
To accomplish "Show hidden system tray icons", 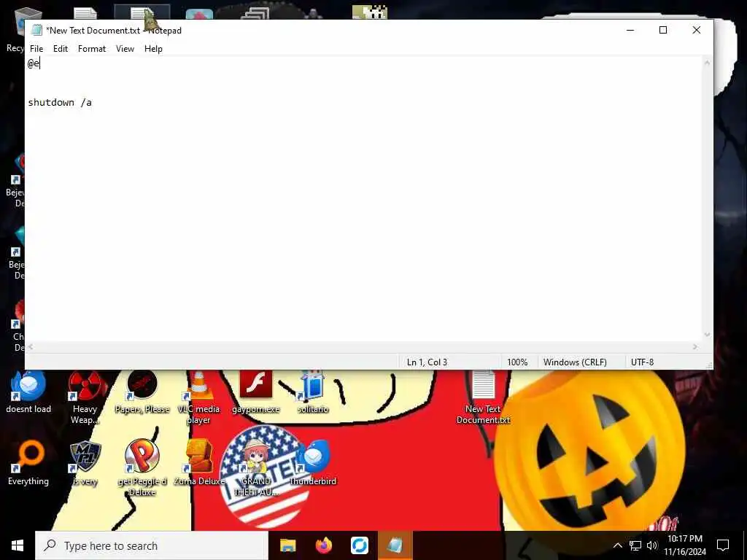I will tap(617, 545).
